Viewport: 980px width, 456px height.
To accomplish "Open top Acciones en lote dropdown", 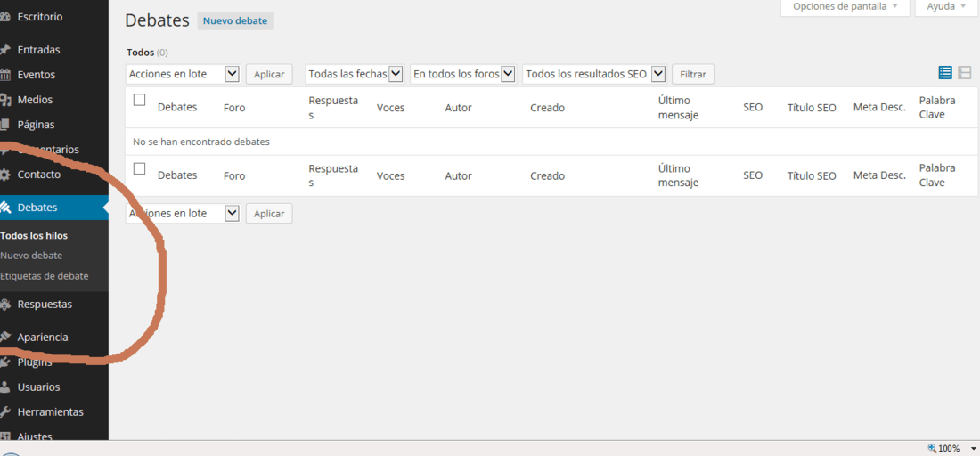I will pos(184,74).
